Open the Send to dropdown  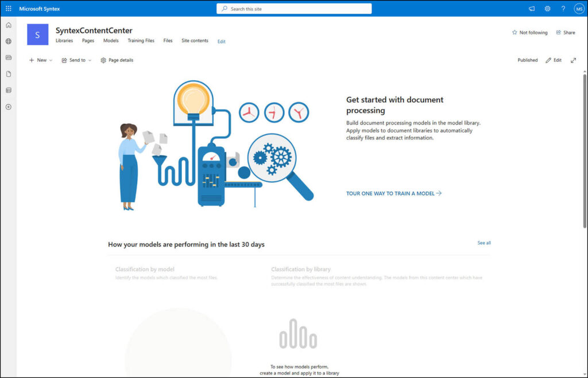click(76, 60)
